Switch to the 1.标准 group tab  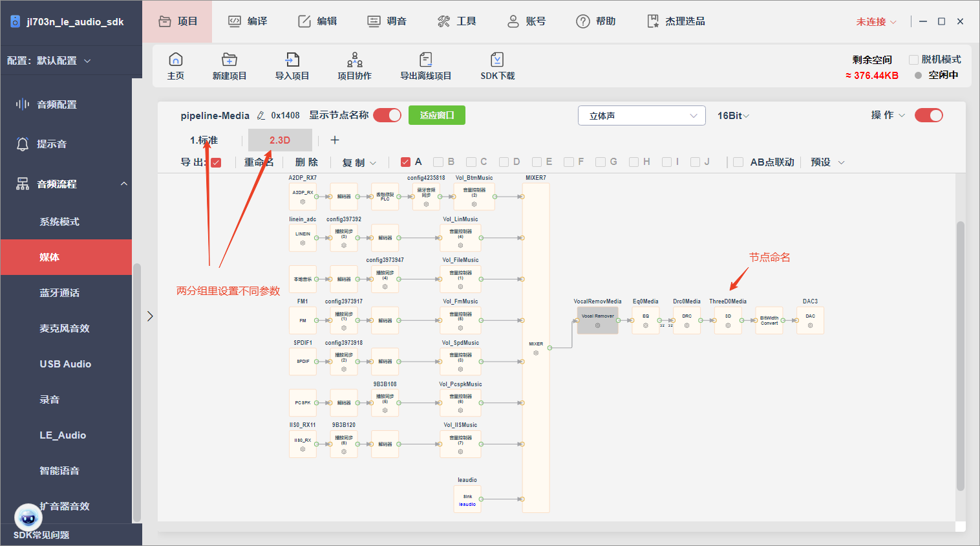point(204,140)
